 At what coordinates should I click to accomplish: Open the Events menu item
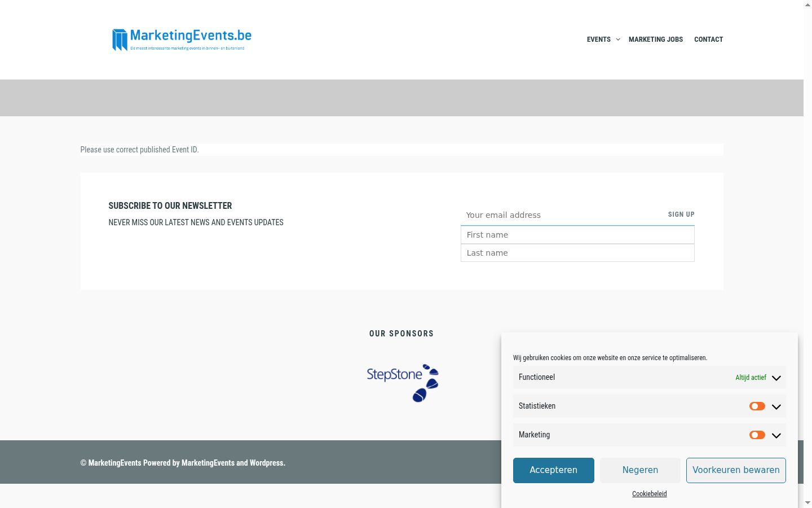tap(598, 40)
